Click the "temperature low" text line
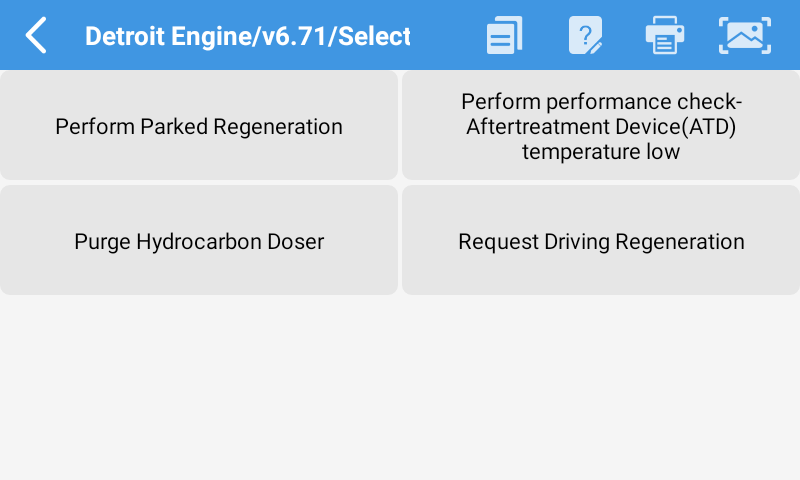The image size is (800, 480). coord(601,152)
